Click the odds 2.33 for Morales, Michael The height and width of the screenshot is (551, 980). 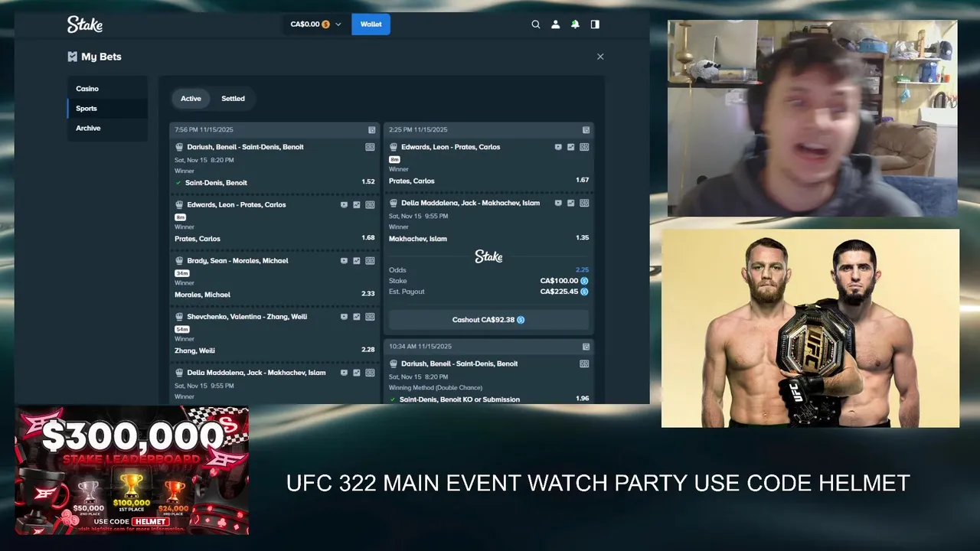368,294
